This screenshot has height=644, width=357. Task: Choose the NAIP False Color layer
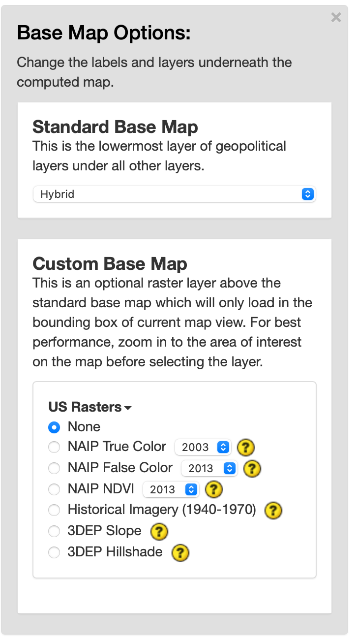coord(54,468)
